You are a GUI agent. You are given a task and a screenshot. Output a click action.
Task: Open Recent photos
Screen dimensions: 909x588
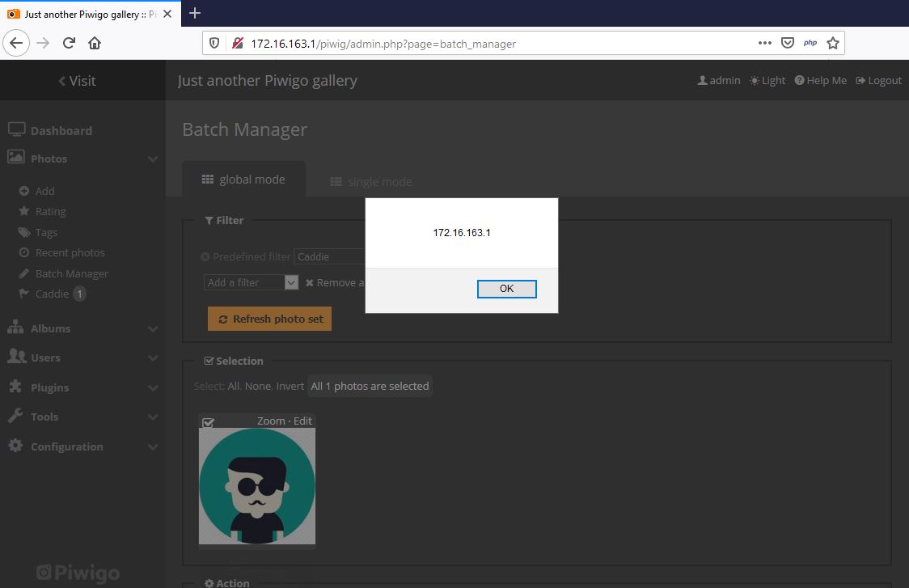[x=70, y=253]
